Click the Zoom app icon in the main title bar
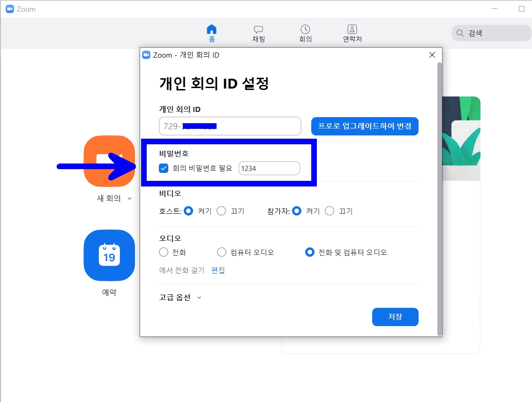532x402 pixels. [x=10, y=9]
